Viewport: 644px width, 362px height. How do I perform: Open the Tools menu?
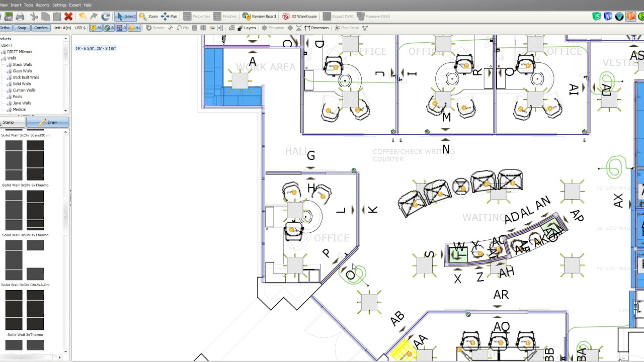tap(28, 5)
